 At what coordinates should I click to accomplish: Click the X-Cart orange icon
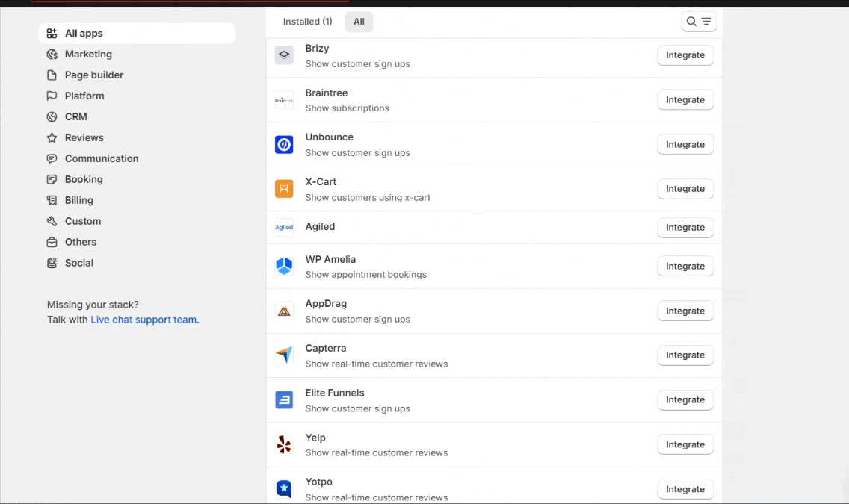[x=284, y=189]
